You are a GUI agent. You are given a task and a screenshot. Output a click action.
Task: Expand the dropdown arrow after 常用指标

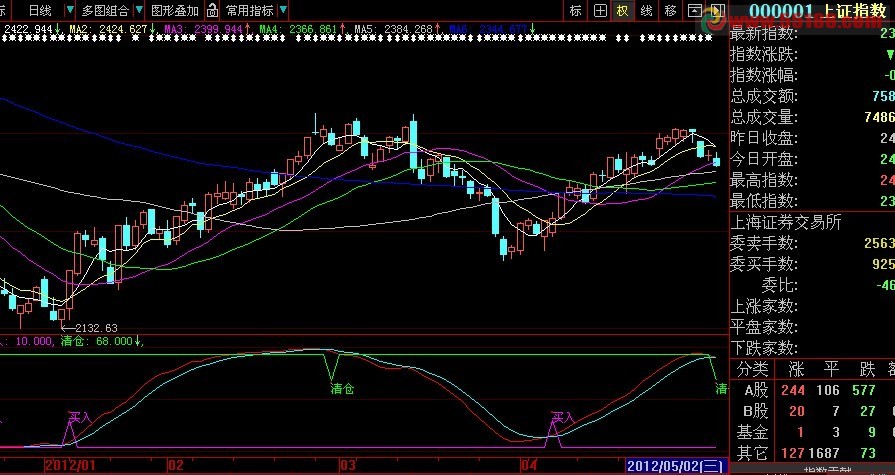[284, 10]
